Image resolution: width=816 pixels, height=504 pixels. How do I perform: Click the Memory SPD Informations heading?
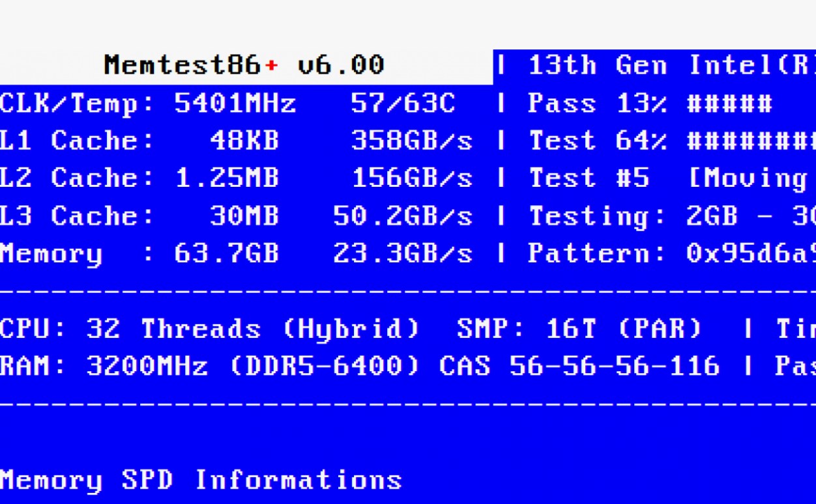201,480
